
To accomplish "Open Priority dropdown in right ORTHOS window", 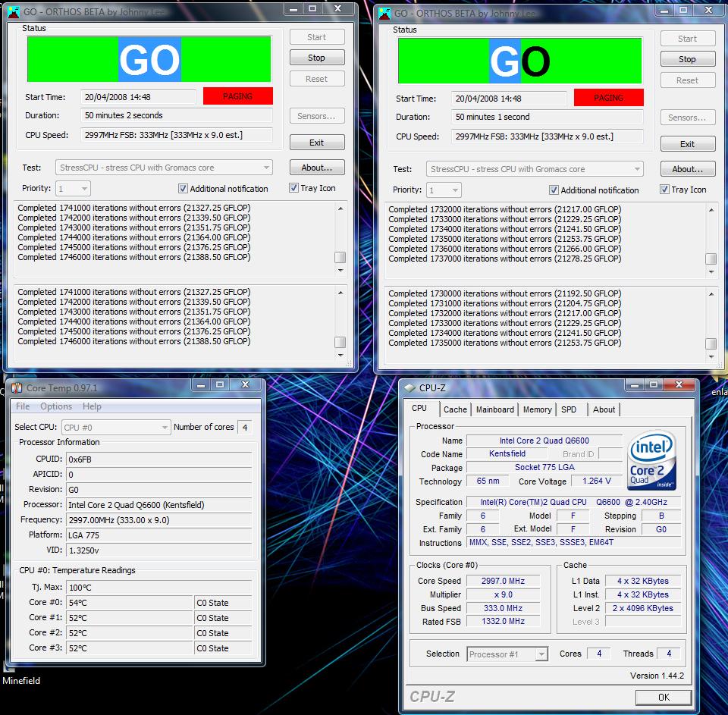I will pos(444,190).
